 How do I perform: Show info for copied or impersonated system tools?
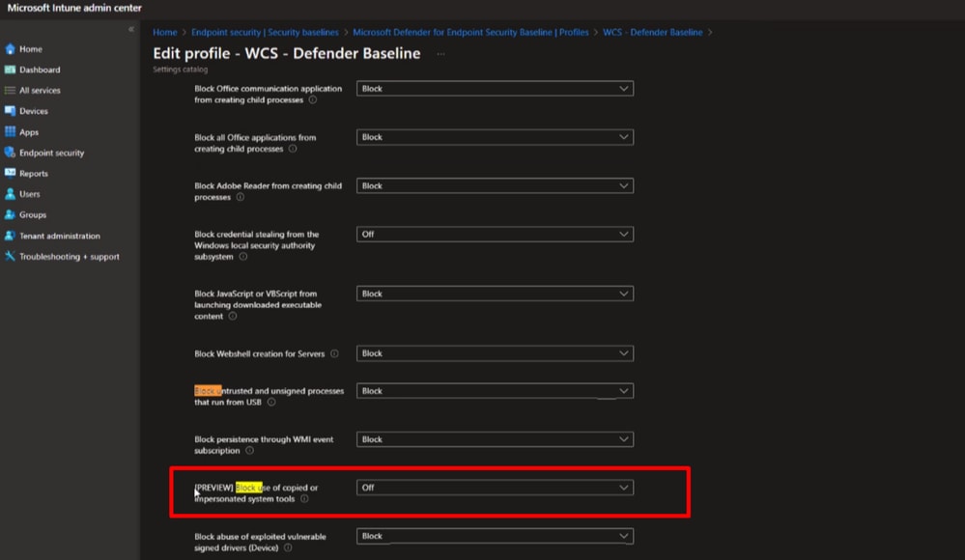click(x=304, y=499)
